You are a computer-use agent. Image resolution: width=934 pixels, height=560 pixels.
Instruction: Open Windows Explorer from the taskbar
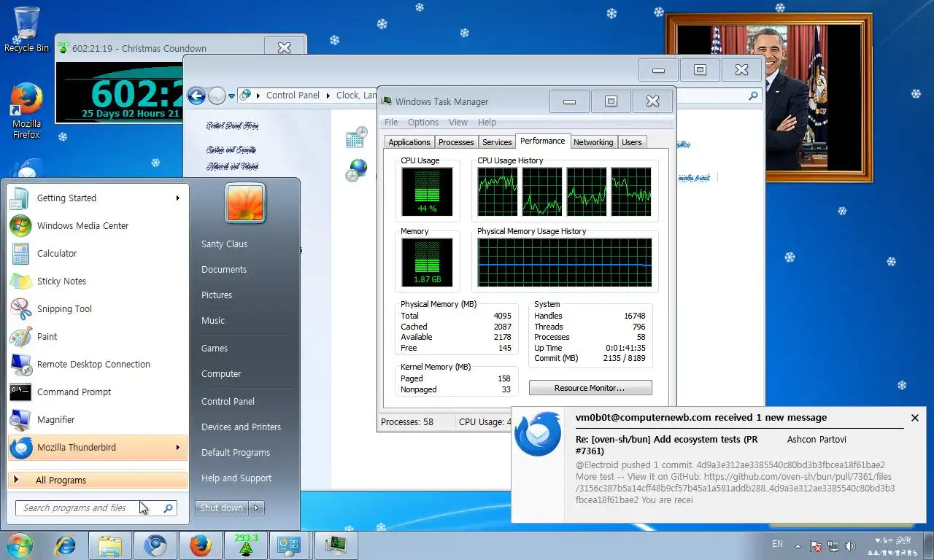[110, 545]
